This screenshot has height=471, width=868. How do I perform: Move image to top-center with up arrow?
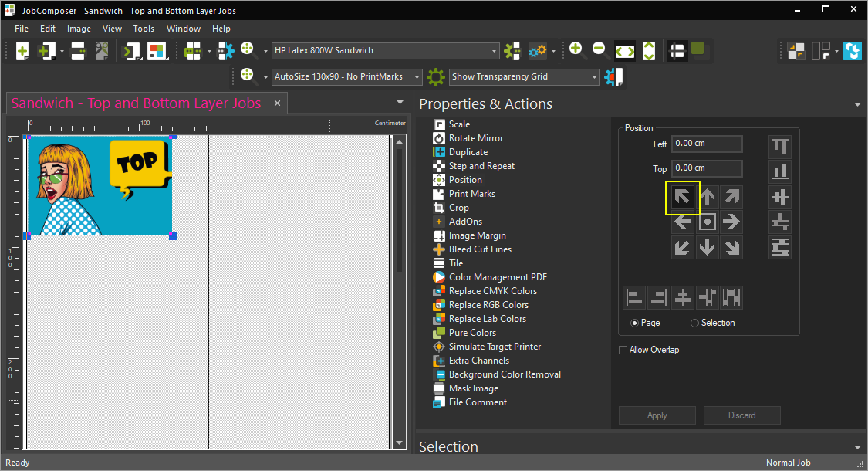708,197
